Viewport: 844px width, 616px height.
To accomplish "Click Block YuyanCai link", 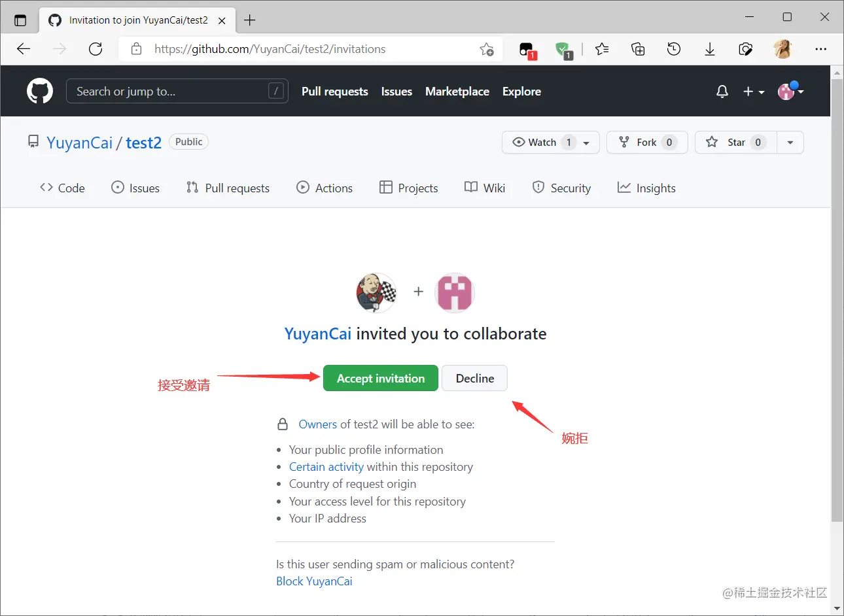I will click(x=314, y=581).
